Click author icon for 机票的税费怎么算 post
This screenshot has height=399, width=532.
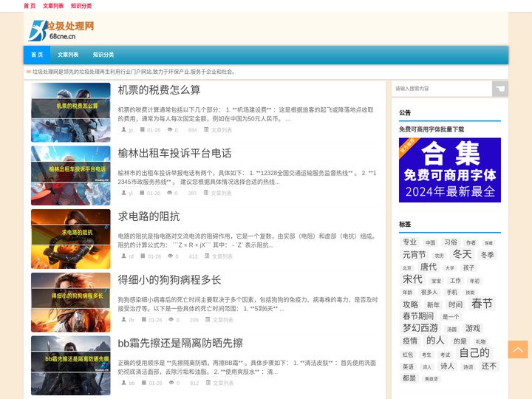point(124,129)
